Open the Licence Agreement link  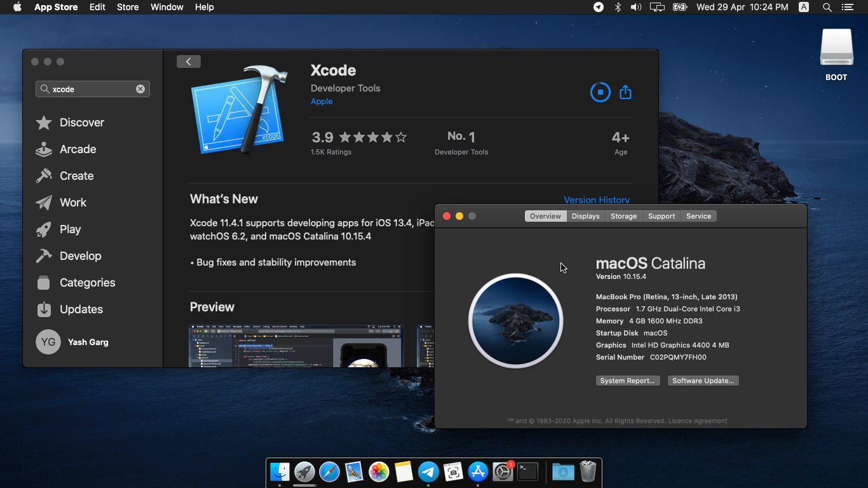698,421
